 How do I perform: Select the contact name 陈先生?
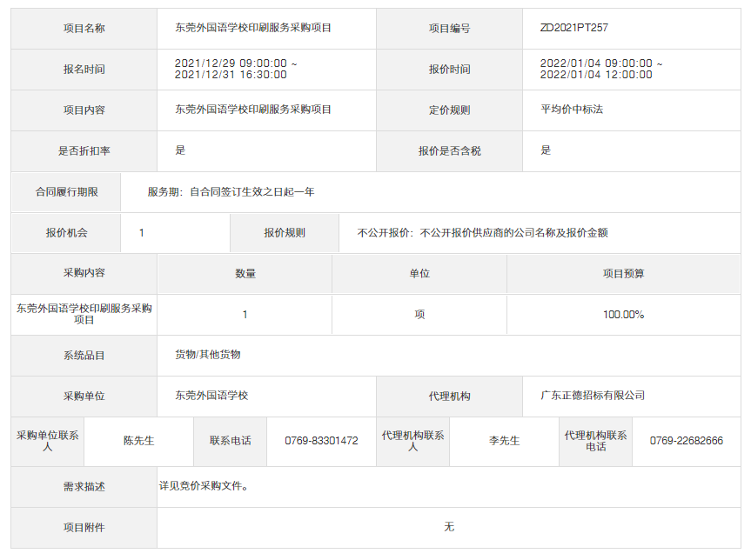tap(139, 441)
